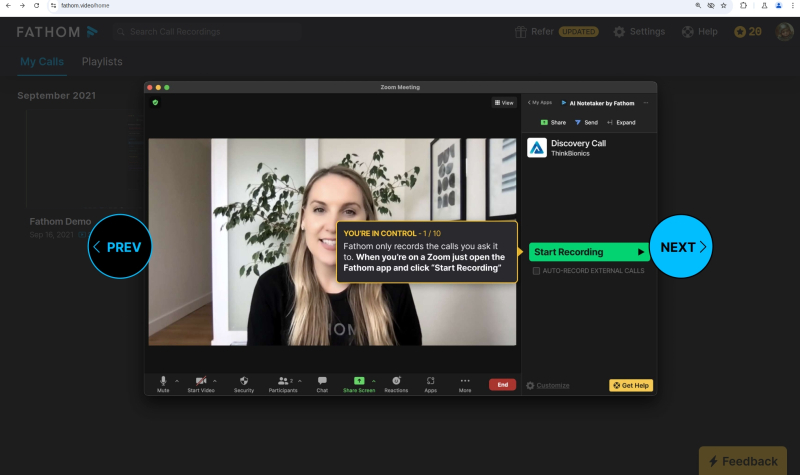
Task: Click the green Start Recording button
Action: (589, 252)
